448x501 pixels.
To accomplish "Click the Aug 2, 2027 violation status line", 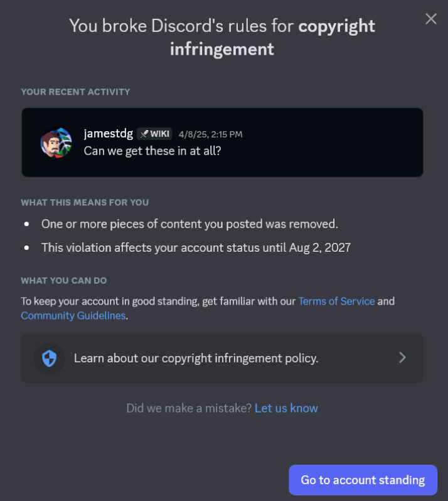I will coord(196,247).
